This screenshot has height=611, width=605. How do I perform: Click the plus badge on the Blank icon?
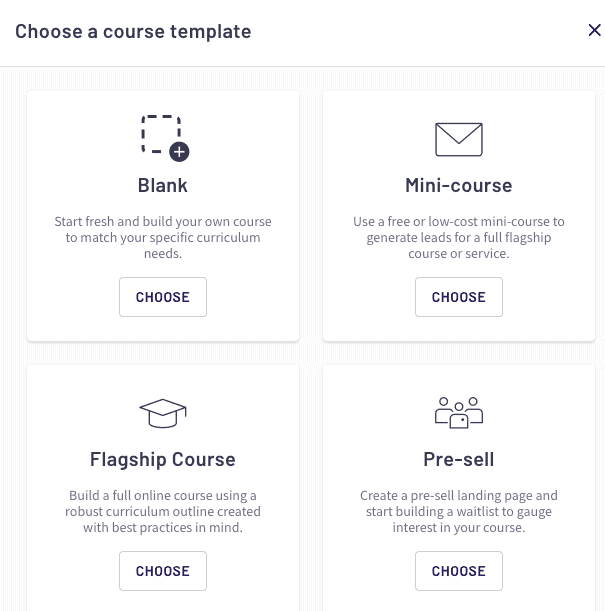tap(179, 152)
